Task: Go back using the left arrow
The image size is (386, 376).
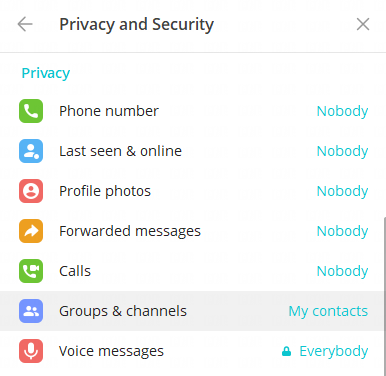Action: 25,24
